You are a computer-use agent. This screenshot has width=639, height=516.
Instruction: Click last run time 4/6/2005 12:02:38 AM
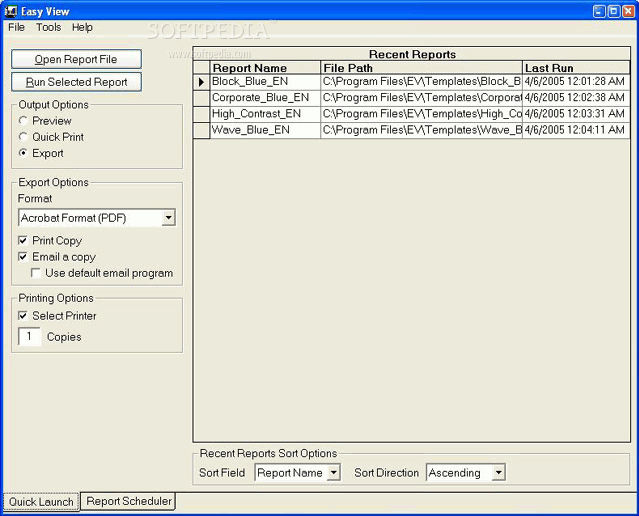click(575, 98)
